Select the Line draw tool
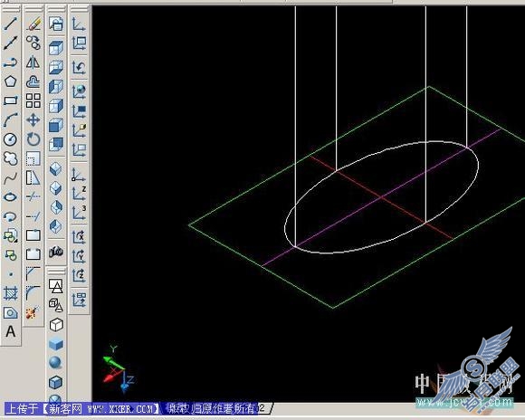 click(x=10, y=24)
